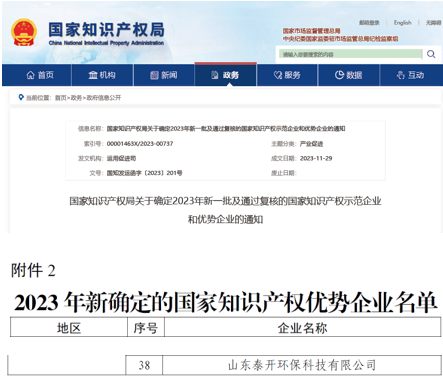Click 山东泰开环保科技有限公司 table cell

tap(302, 365)
